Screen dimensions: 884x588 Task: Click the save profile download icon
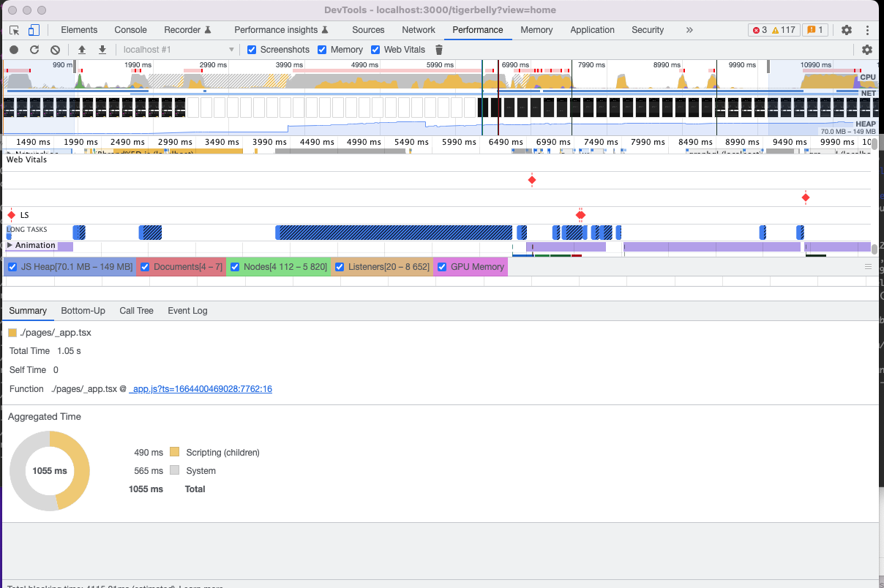point(102,50)
